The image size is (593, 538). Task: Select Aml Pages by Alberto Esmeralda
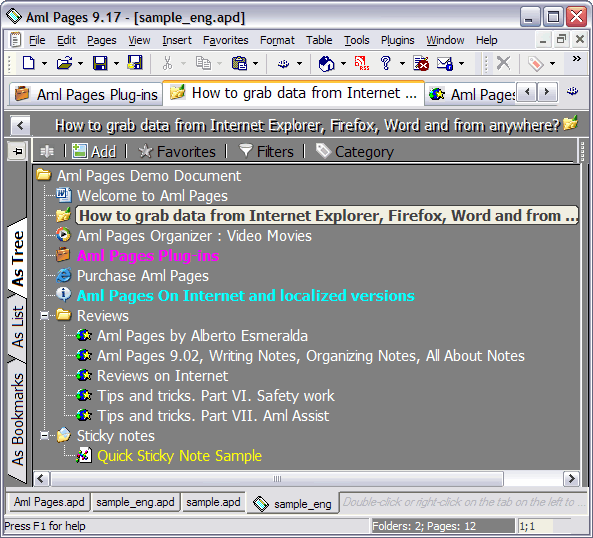(x=202, y=336)
